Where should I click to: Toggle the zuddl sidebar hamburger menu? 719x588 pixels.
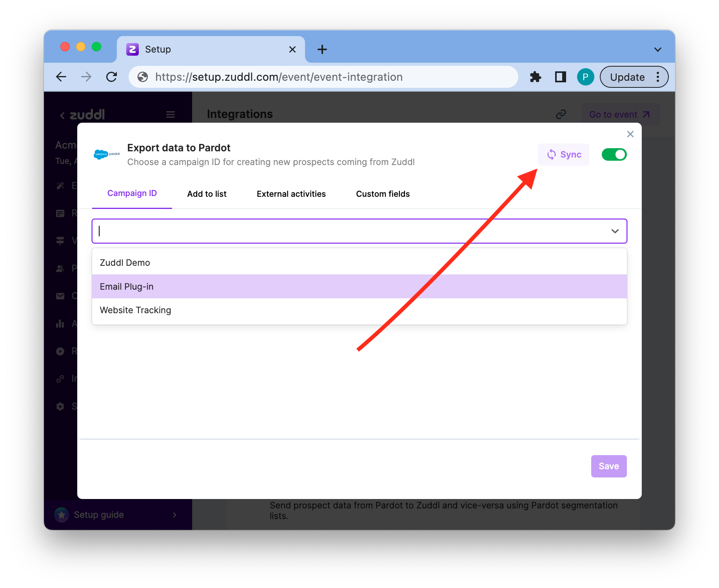pos(170,114)
